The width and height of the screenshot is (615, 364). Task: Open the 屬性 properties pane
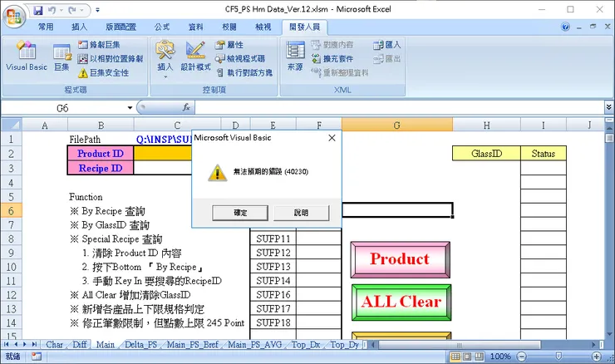[x=229, y=45]
